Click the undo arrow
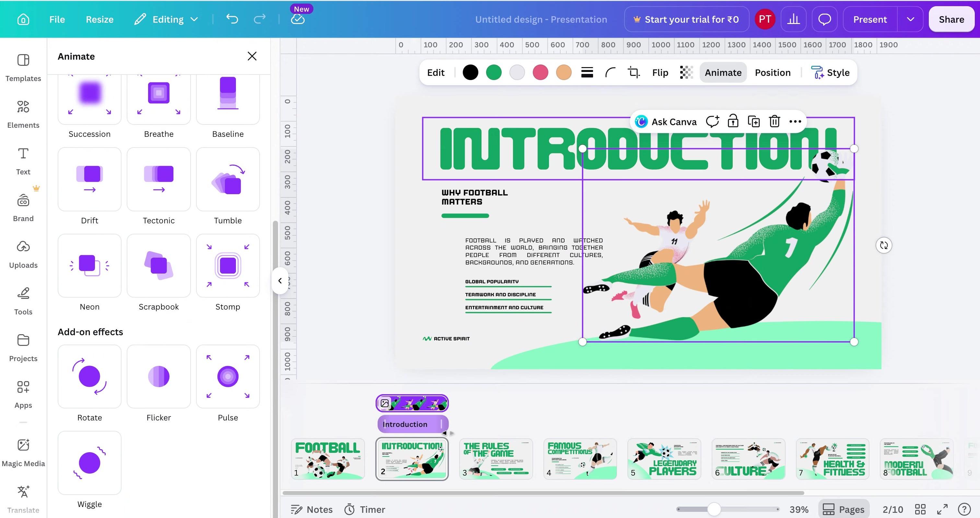Viewport: 980px width, 518px height. click(x=232, y=19)
